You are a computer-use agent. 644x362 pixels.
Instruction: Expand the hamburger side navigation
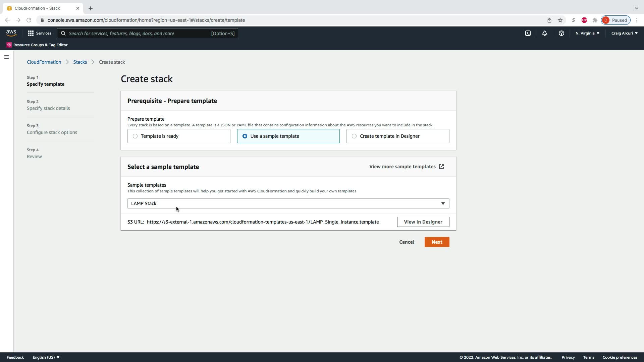coord(7,57)
